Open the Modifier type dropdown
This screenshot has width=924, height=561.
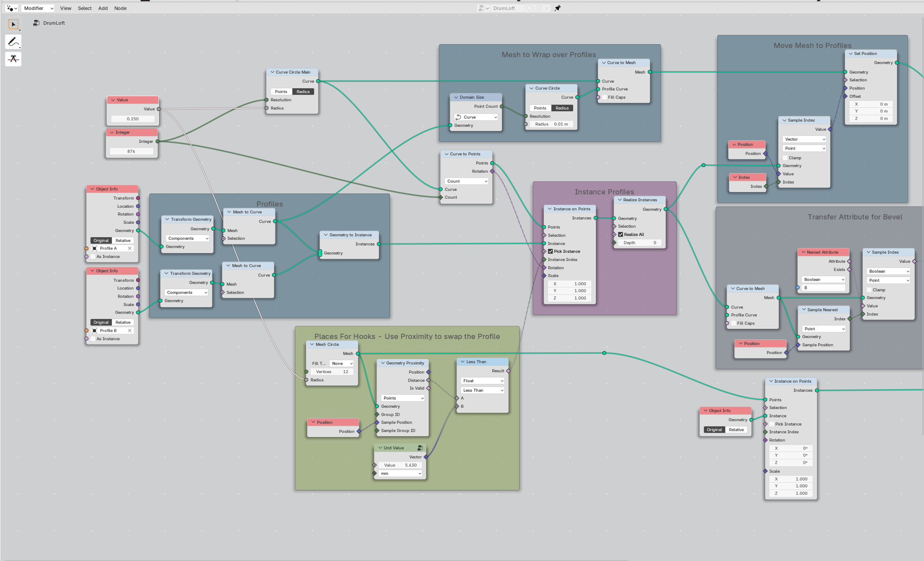38,8
